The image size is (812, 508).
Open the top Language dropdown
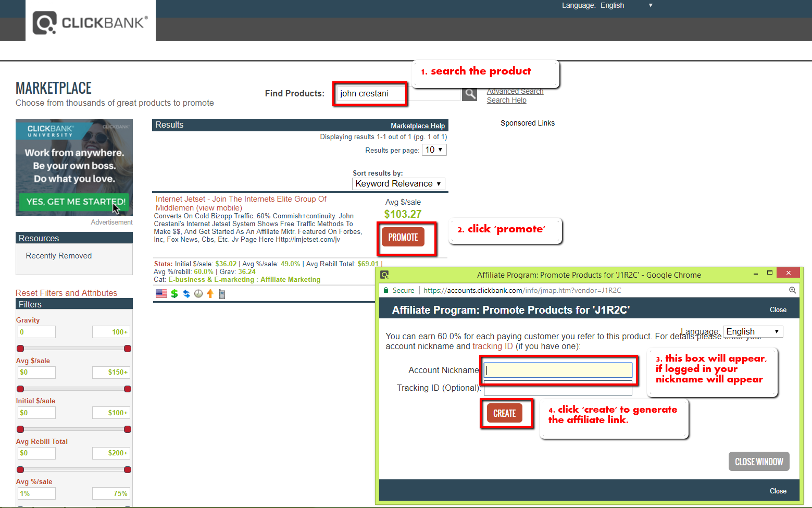pos(627,5)
